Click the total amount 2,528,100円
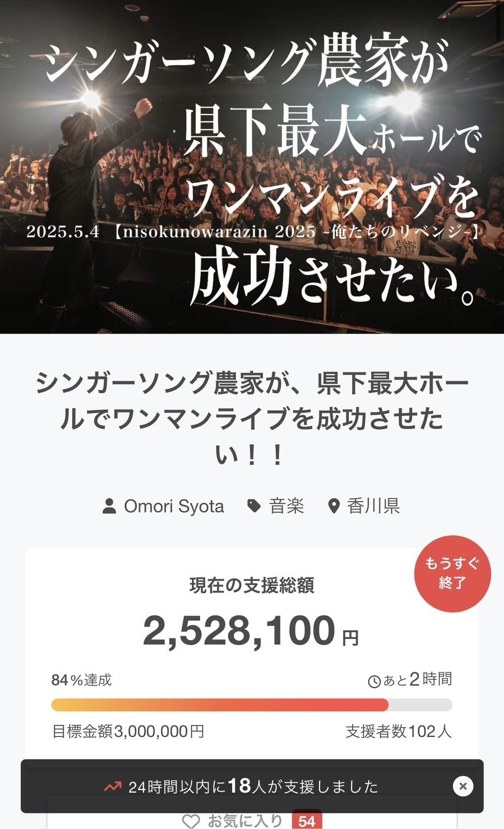 tap(251, 631)
